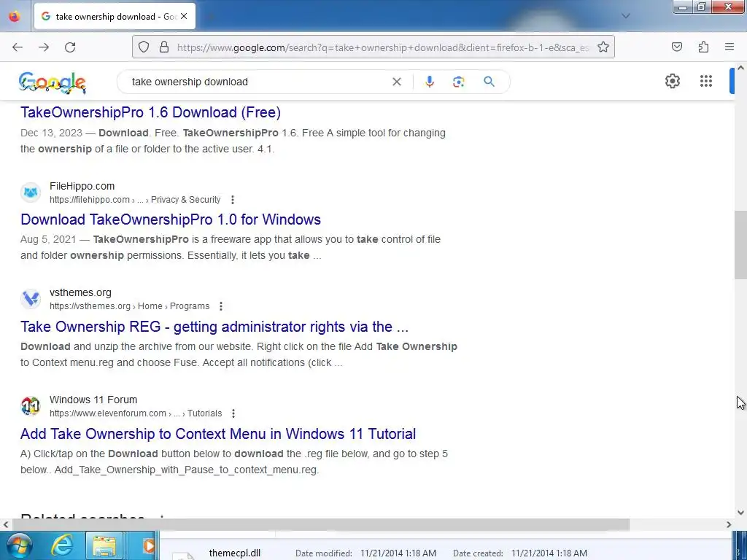Go back to the previous page
Viewport: 747px width, 560px height.
click(18, 47)
